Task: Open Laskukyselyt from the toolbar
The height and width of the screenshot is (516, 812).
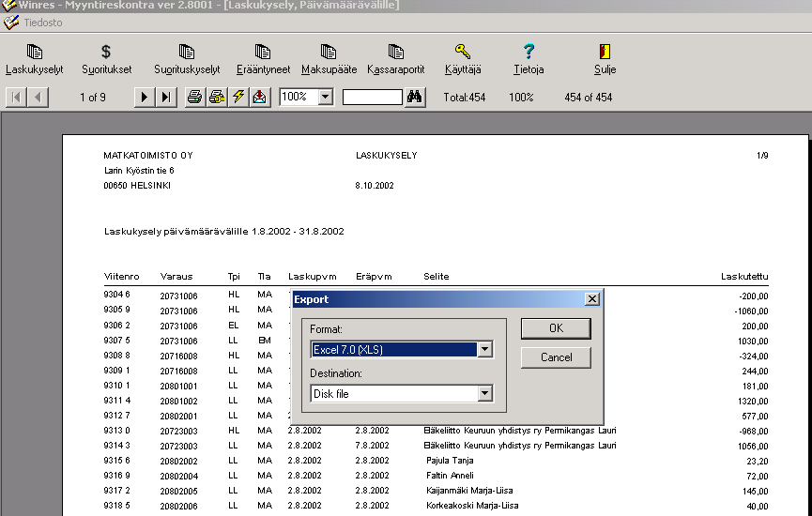Action: (x=34, y=59)
